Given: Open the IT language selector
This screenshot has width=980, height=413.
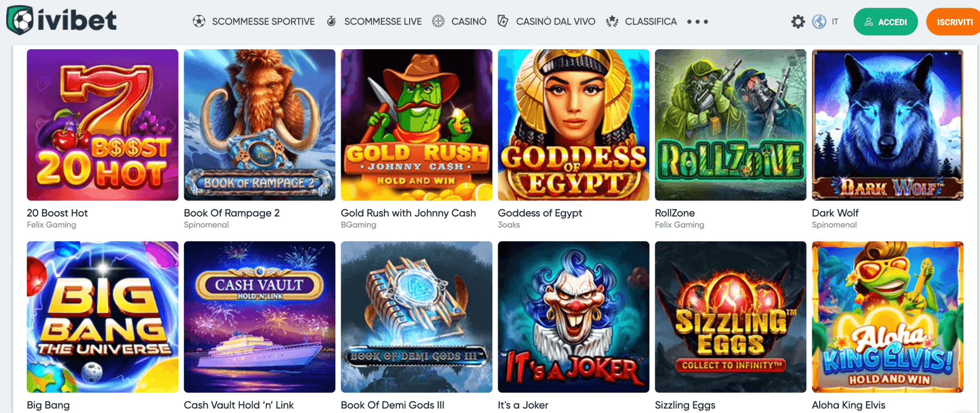Looking at the screenshot, I should coord(835,22).
